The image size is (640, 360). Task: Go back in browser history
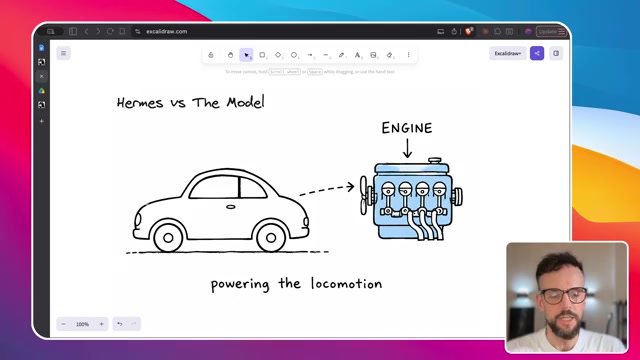point(87,31)
